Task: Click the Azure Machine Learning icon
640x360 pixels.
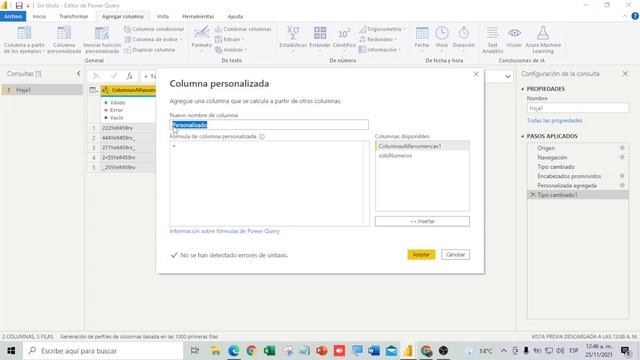Action: point(543,33)
